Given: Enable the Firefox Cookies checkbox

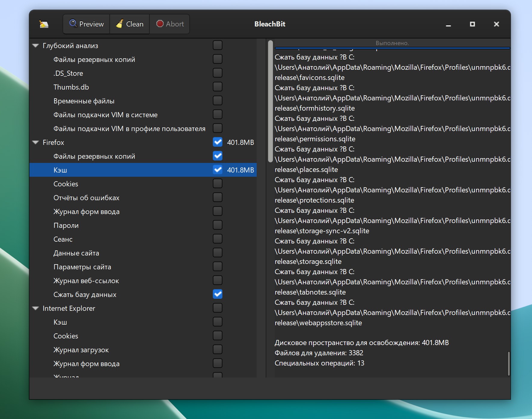Looking at the screenshot, I should pyautogui.click(x=217, y=184).
